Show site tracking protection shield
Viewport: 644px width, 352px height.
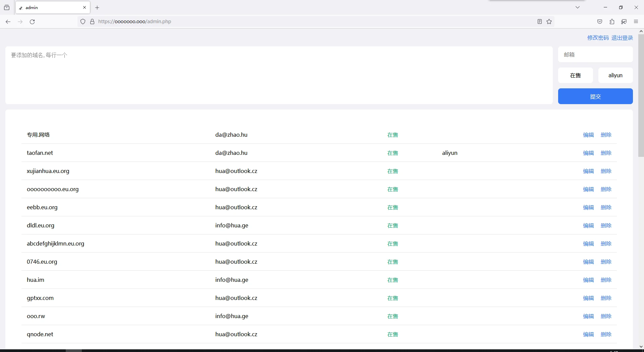83,22
